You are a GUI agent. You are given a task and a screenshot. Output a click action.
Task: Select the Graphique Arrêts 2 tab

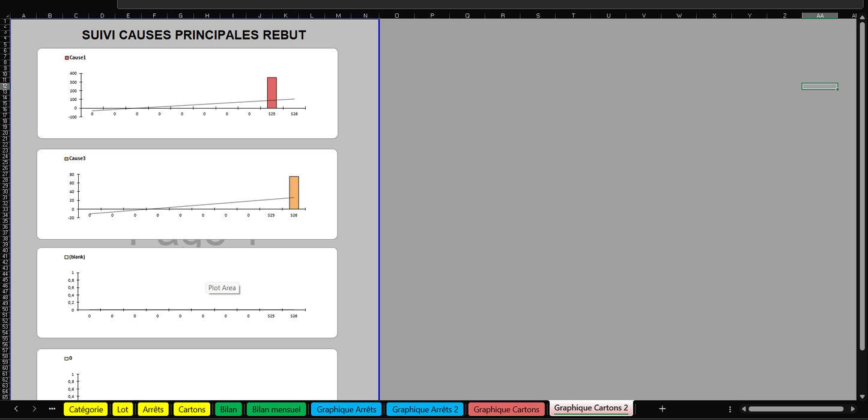point(425,409)
